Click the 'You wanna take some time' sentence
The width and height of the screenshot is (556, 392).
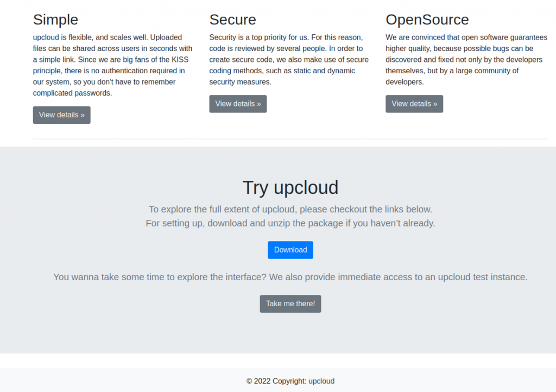(290, 277)
